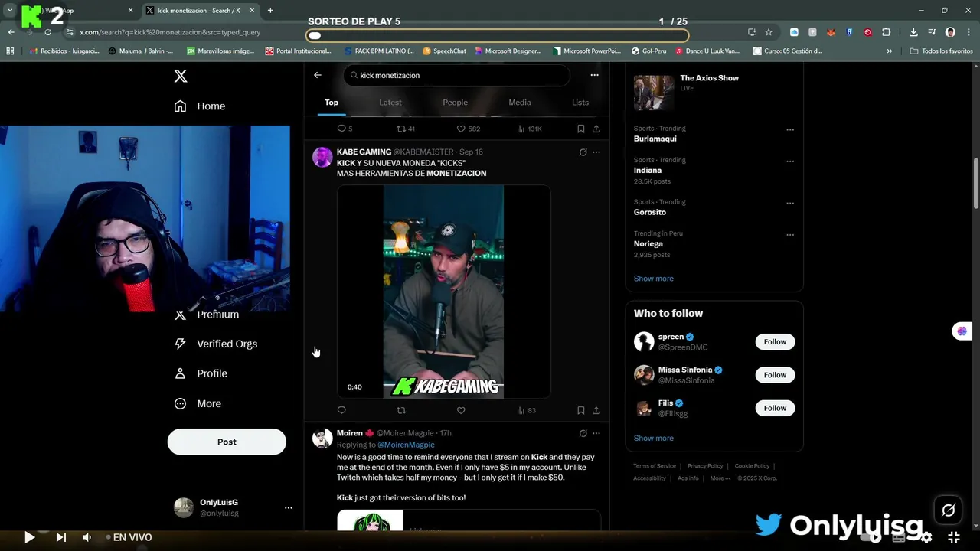
Task: Follow spreen
Action: [775, 342]
